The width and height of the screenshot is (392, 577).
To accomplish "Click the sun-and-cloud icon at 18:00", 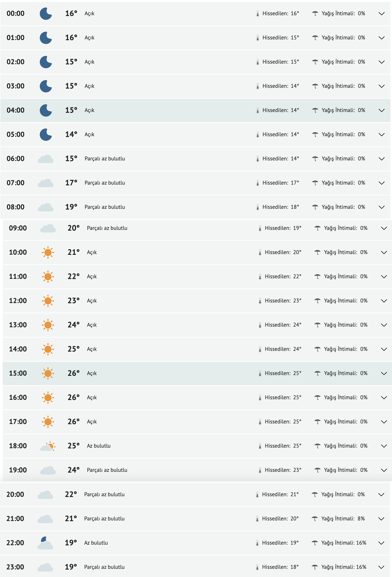I will (48, 446).
